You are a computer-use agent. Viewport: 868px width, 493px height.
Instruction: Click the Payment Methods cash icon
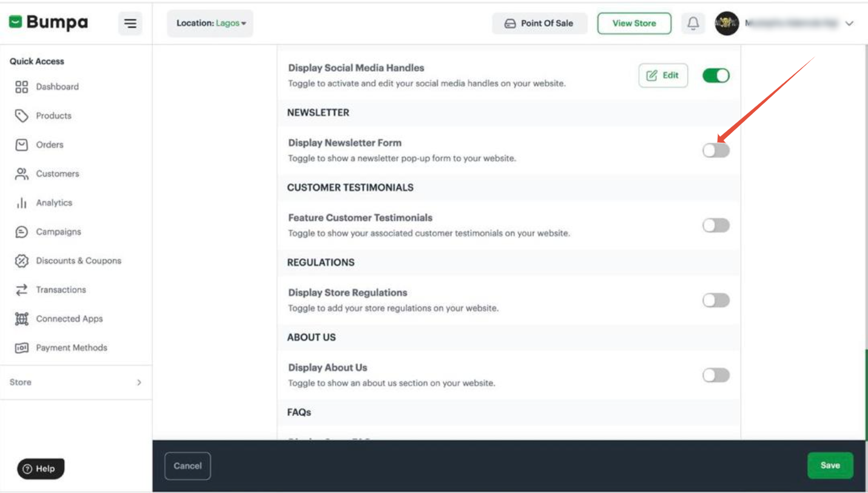tap(22, 348)
